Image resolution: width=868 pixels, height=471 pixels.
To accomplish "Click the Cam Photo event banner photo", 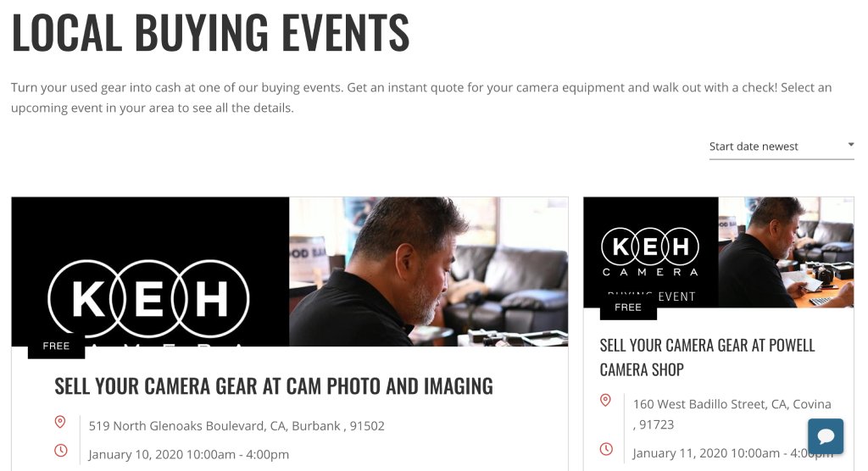I will click(428, 272).
